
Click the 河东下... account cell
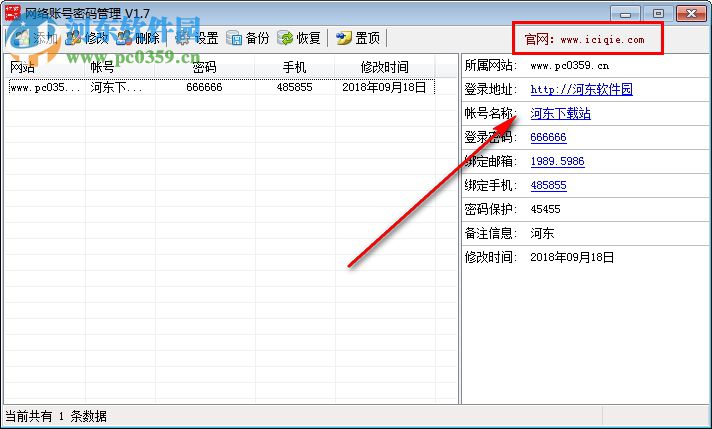(x=116, y=87)
